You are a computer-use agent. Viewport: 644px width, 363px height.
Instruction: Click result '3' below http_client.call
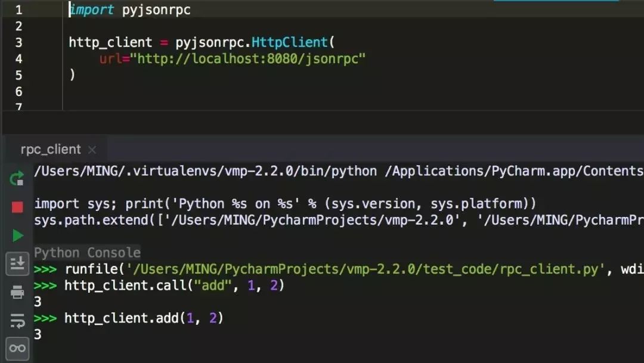tap(38, 302)
